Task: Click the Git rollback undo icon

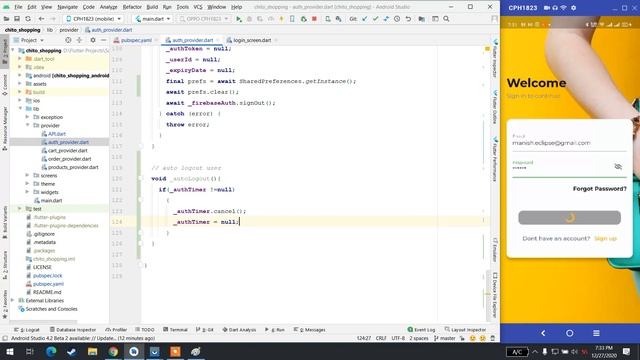Action: pos(408,19)
